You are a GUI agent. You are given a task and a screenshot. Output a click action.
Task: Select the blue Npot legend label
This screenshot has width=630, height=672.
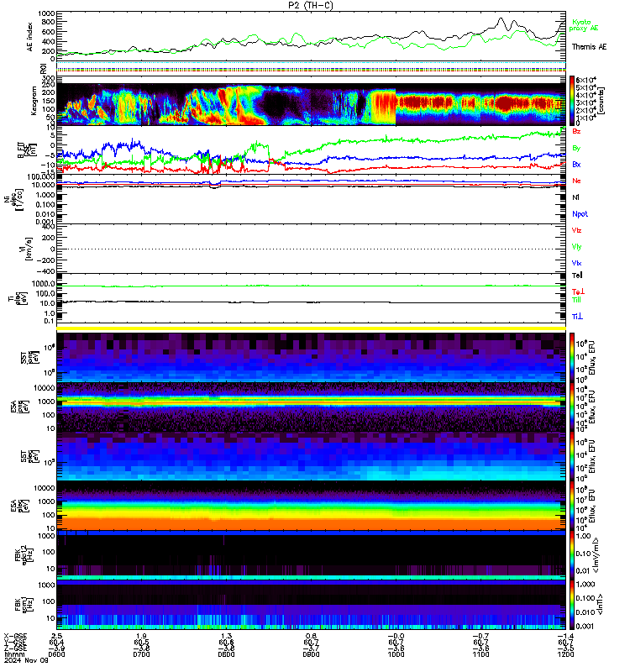(x=580, y=214)
